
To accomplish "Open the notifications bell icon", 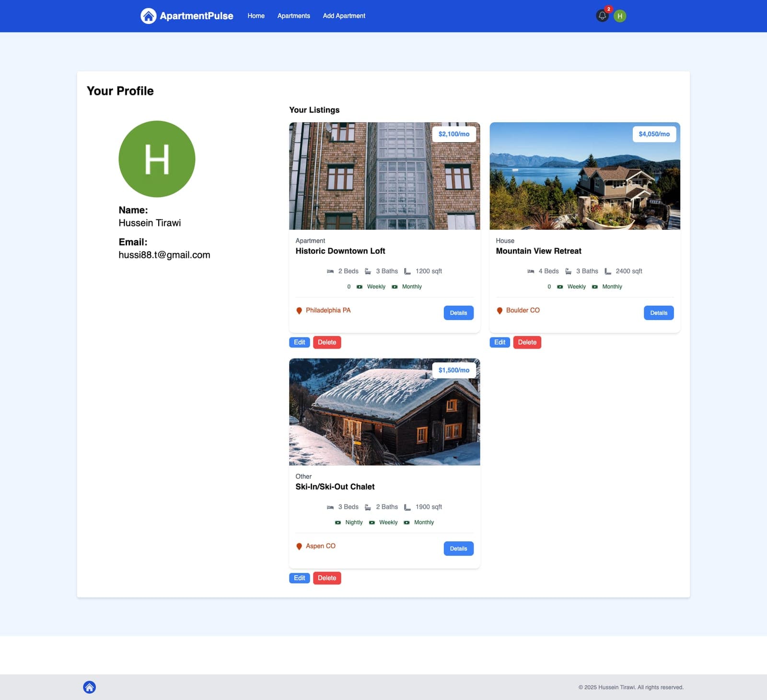I will click(602, 16).
